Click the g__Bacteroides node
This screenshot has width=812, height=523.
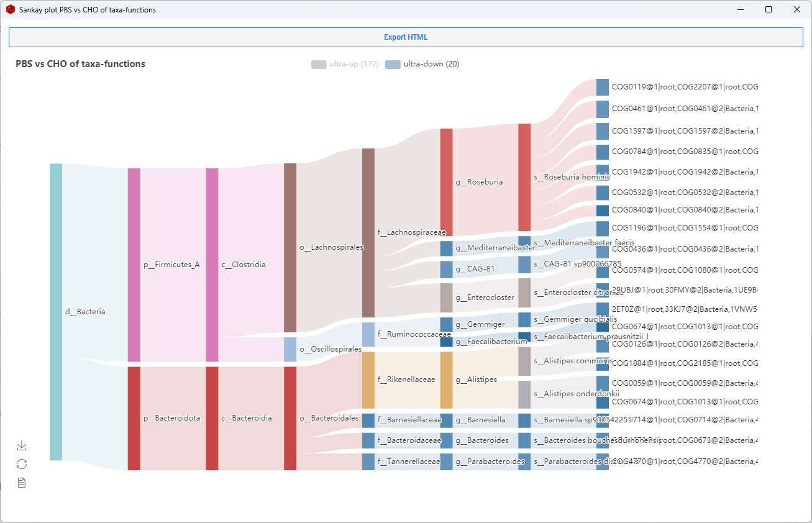click(447, 440)
